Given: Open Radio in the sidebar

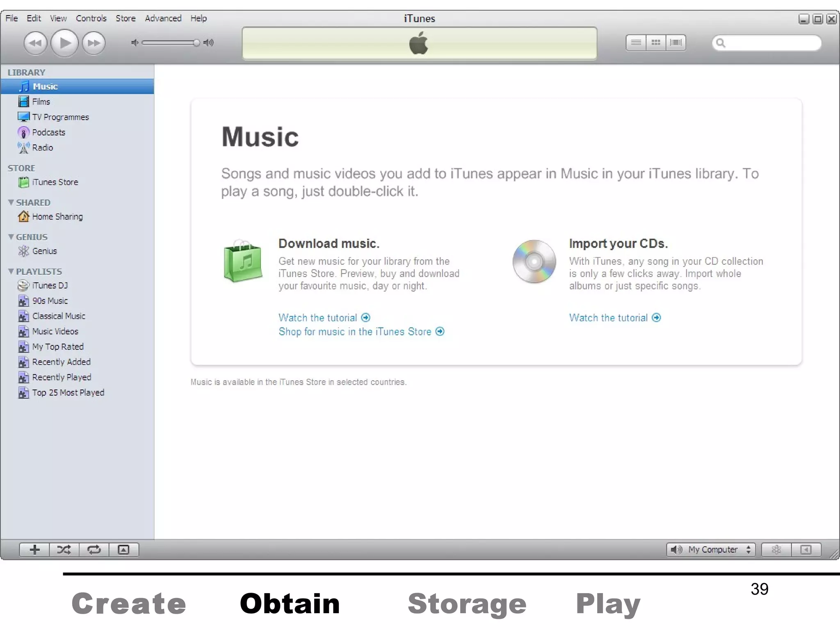Looking at the screenshot, I should pyautogui.click(x=77, y=147).
